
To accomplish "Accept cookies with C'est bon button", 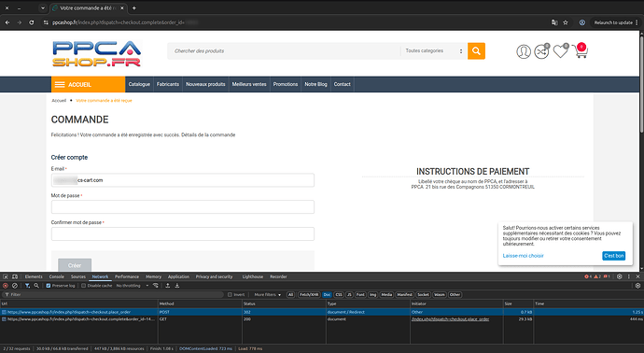I will pos(613,256).
